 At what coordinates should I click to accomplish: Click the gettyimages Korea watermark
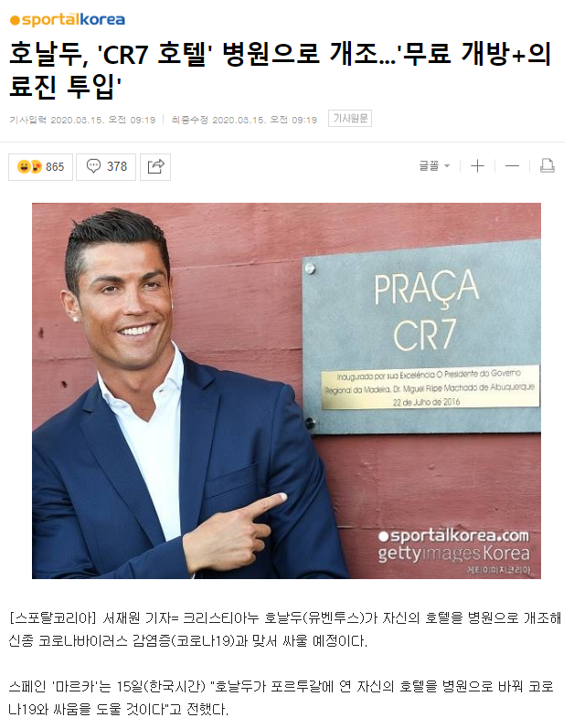[453, 554]
